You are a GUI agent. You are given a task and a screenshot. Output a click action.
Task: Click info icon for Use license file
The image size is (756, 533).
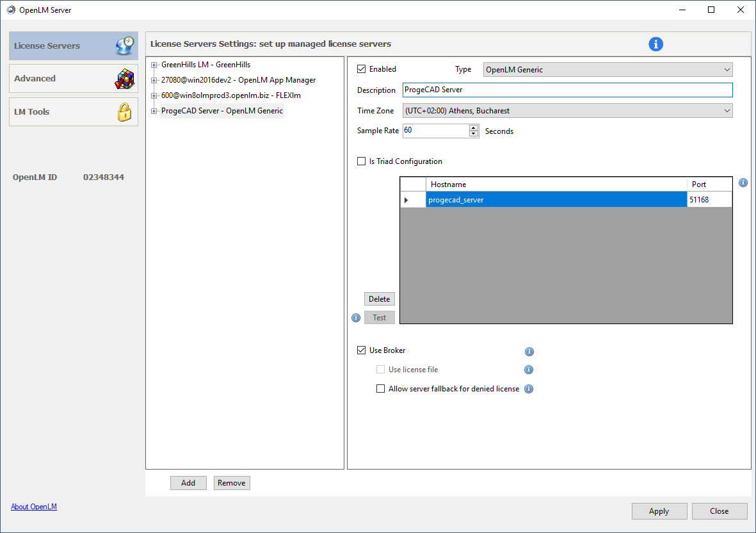(x=529, y=370)
